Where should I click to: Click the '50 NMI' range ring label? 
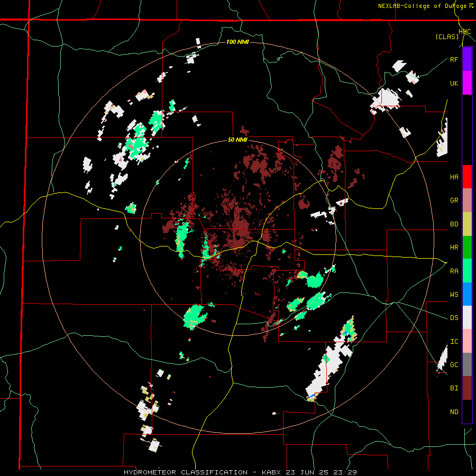(x=237, y=140)
